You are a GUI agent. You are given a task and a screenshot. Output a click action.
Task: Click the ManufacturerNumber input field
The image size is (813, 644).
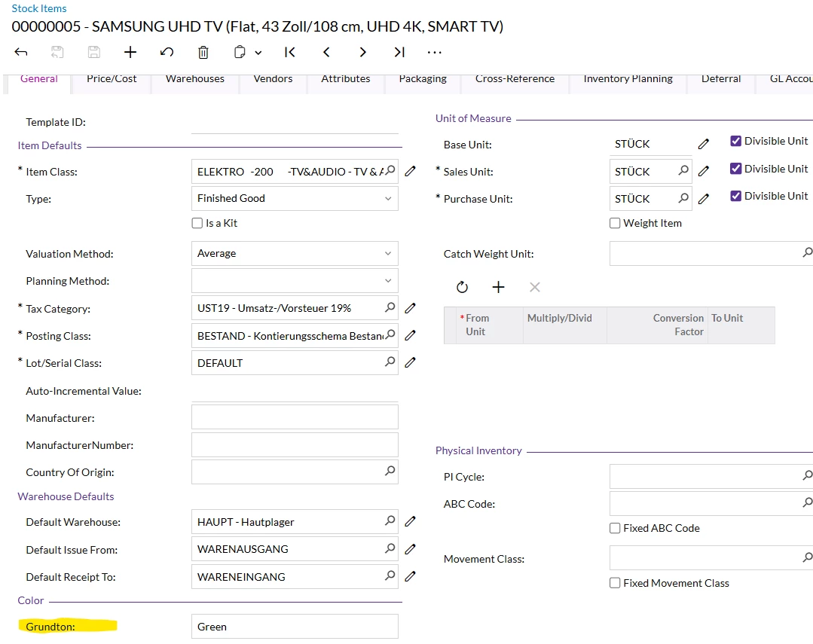pos(295,445)
